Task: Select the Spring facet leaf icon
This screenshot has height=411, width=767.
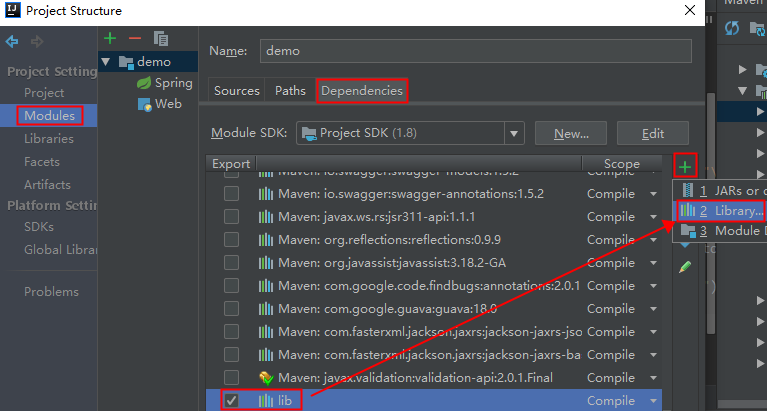Action: (x=144, y=83)
